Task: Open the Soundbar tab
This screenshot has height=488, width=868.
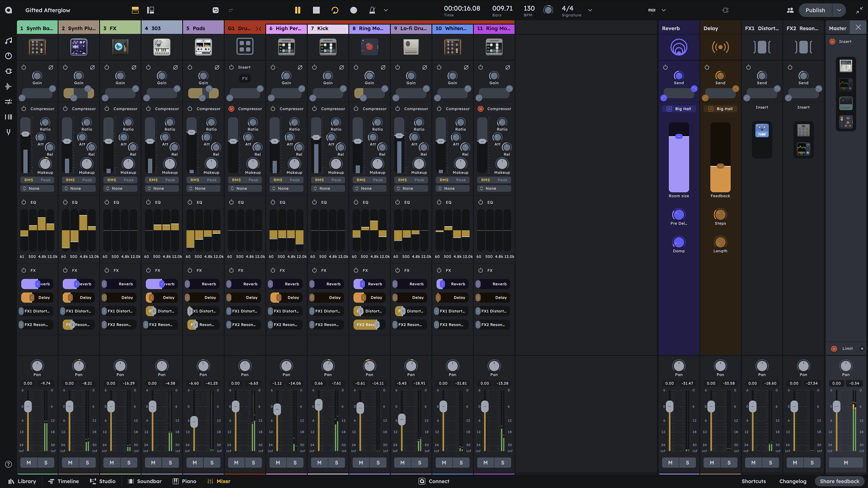Action: pyautogui.click(x=145, y=481)
